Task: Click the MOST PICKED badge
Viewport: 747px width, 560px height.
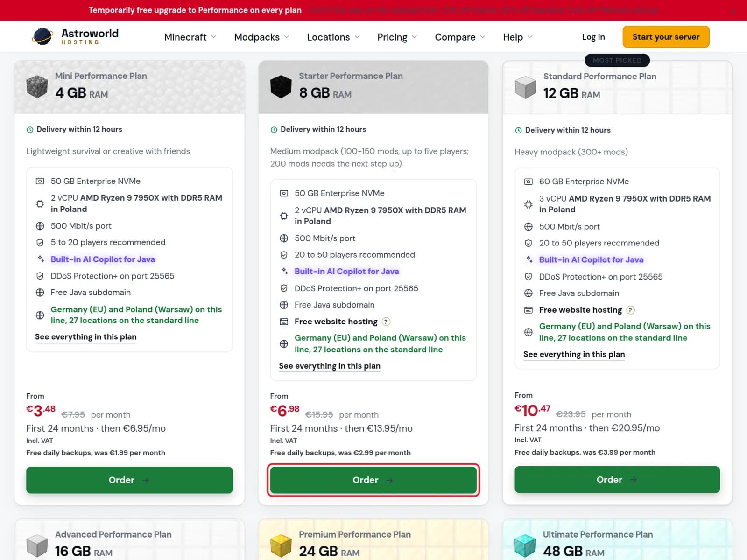Action: point(617,60)
